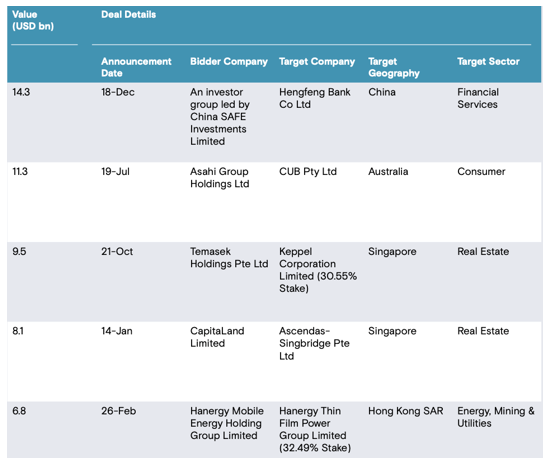550x459 pixels.
Task: Click the Bidder Company column header
Action: click(x=229, y=62)
